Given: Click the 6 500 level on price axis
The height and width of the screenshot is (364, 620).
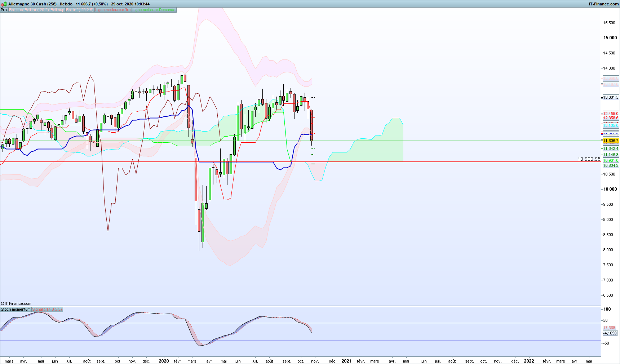Looking at the screenshot, I should (x=608, y=295).
